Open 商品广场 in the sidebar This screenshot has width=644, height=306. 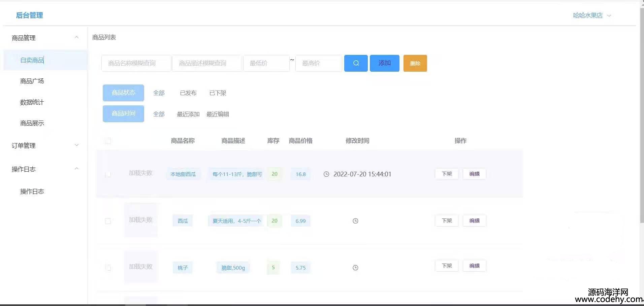coord(32,81)
